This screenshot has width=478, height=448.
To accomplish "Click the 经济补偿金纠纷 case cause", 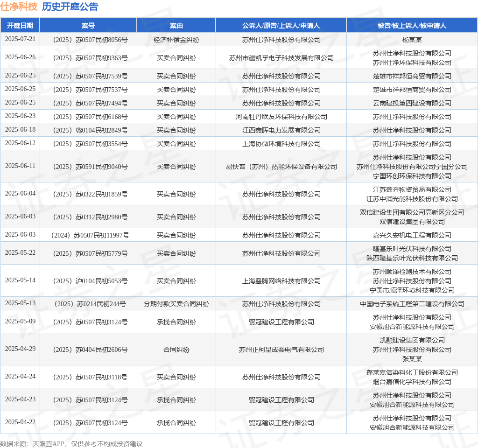I will tap(176, 40).
